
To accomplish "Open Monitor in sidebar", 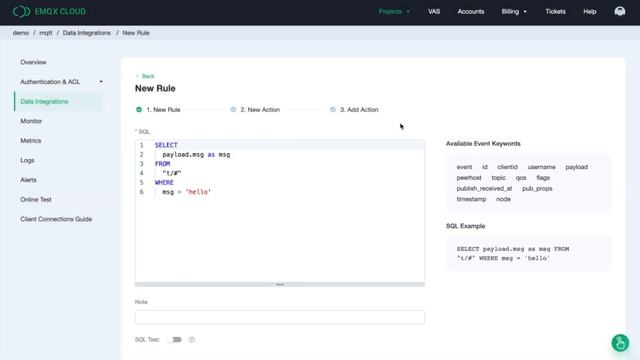I will coord(31,121).
